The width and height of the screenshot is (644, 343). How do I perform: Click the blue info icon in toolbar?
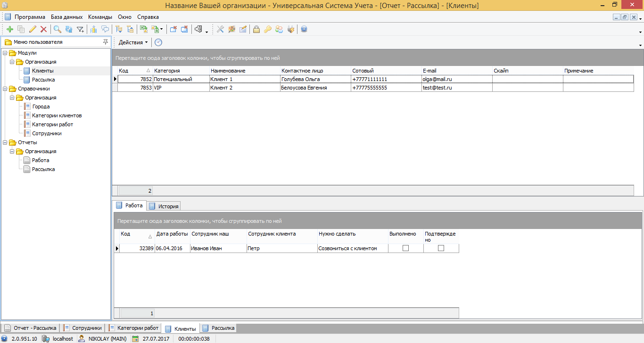tap(304, 29)
